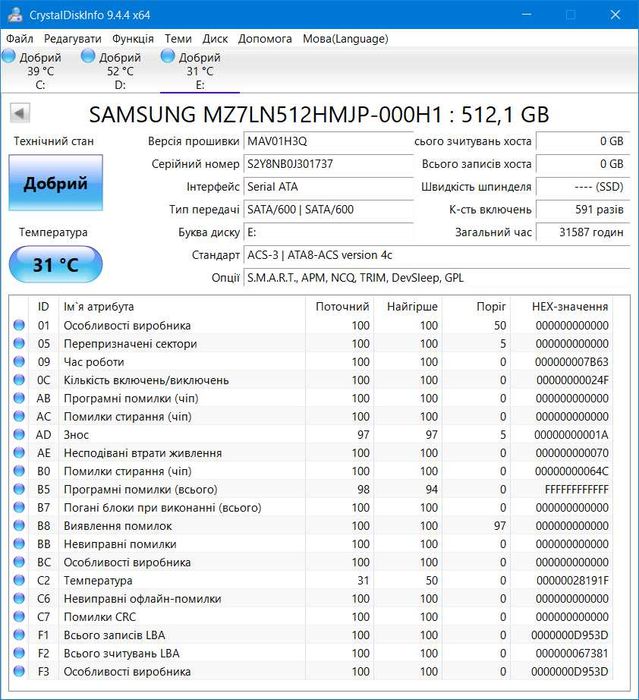Click the options field S.M.A.R.T., APM, NCQ
The height and width of the screenshot is (700, 639).
pyautogui.click(x=436, y=278)
